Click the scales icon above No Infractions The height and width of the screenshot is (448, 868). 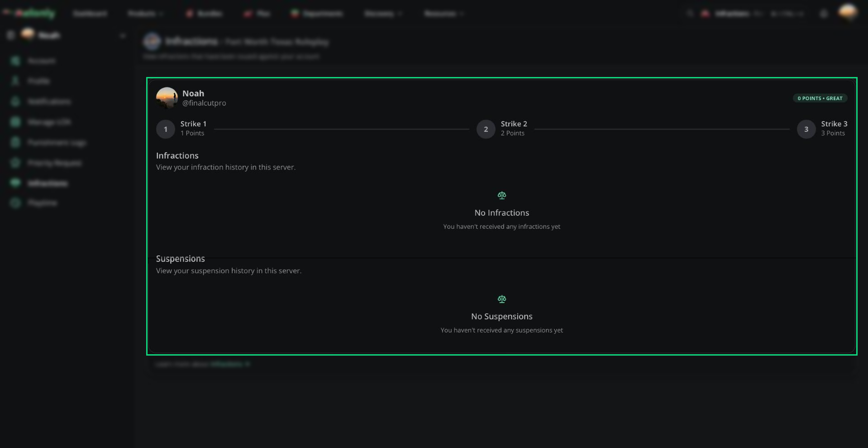click(501, 195)
